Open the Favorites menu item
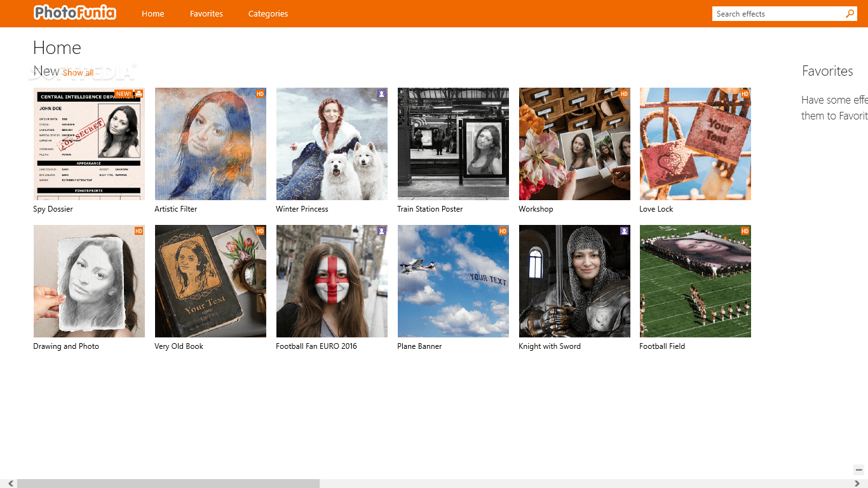868x488 pixels. point(207,13)
